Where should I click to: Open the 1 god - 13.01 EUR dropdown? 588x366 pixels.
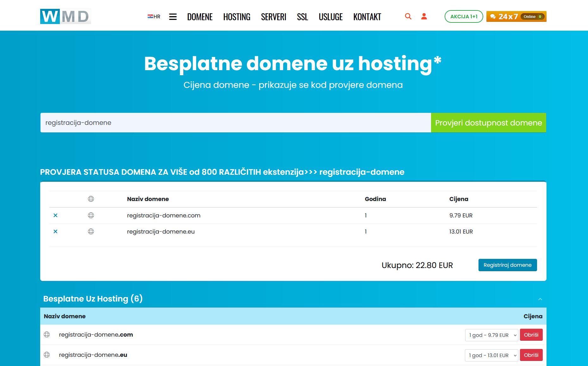click(491, 355)
